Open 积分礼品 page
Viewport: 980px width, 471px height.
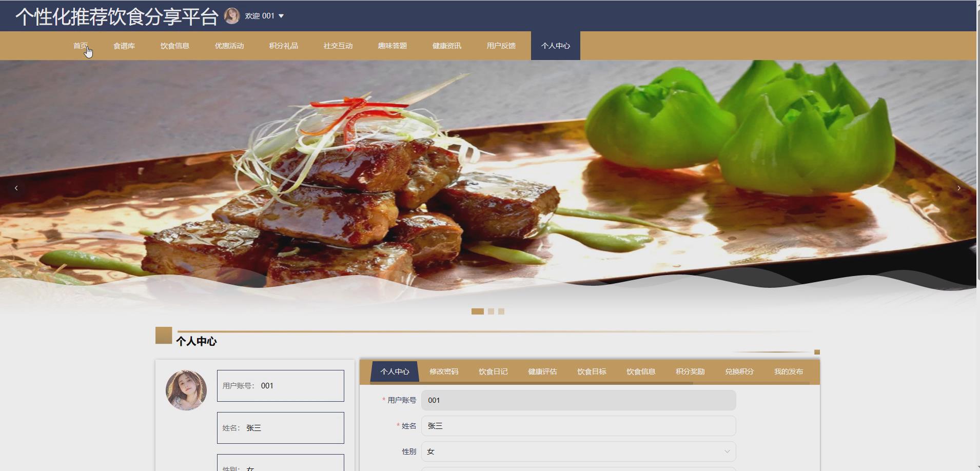click(284, 46)
